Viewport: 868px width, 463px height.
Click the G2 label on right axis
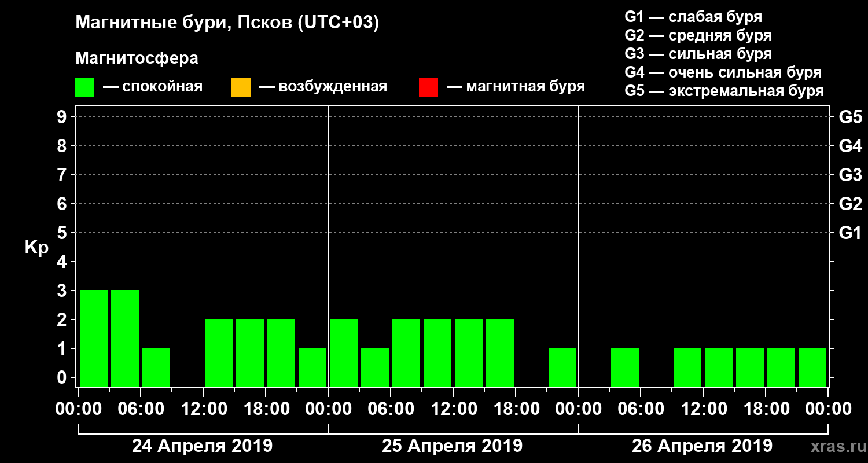pos(850,204)
